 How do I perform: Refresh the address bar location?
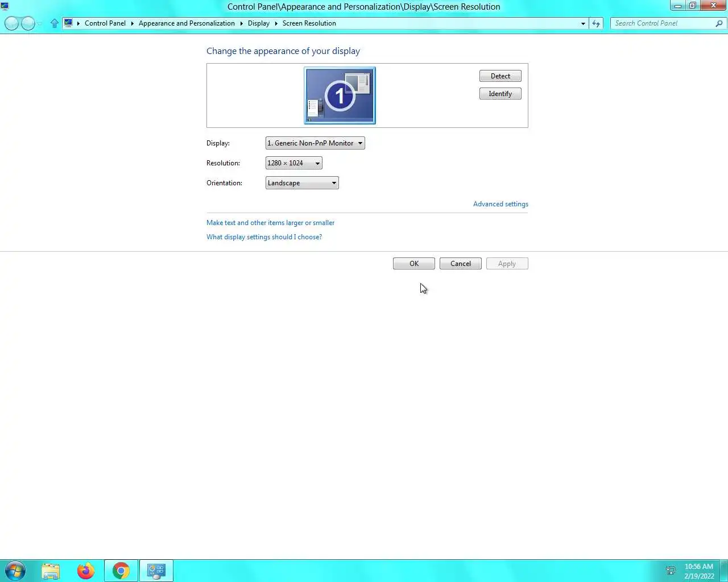pos(596,23)
